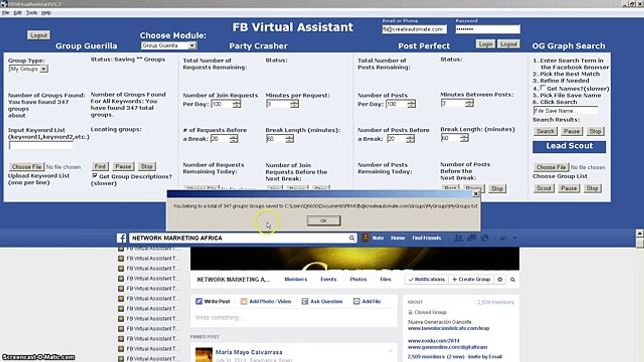The image size is (644, 362).
Task: Click Choose File for group list
Action: click(551, 167)
